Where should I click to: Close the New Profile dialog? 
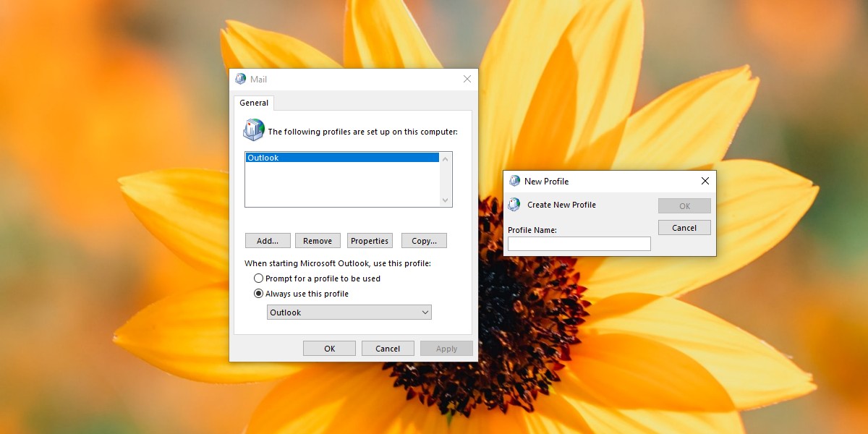[705, 181]
